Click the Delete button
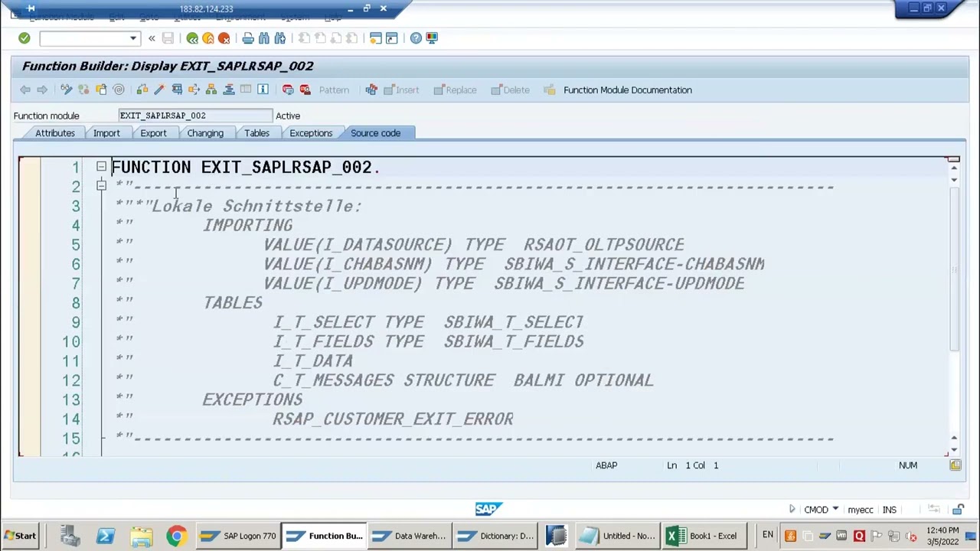The height and width of the screenshot is (551, 980). click(x=510, y=90)
